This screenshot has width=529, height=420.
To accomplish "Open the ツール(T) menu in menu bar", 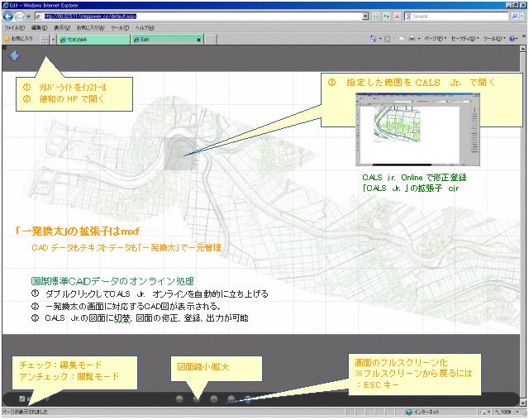I will point(120,28).
